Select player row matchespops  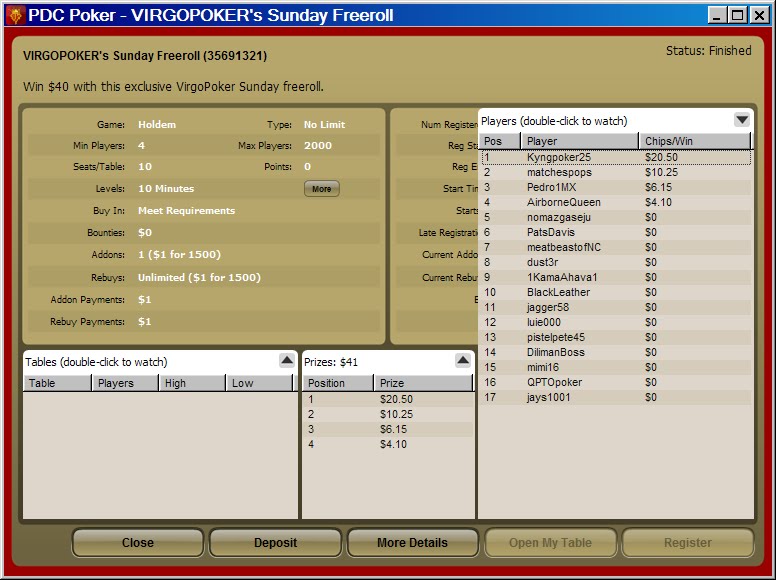click(x=616, y=172)
